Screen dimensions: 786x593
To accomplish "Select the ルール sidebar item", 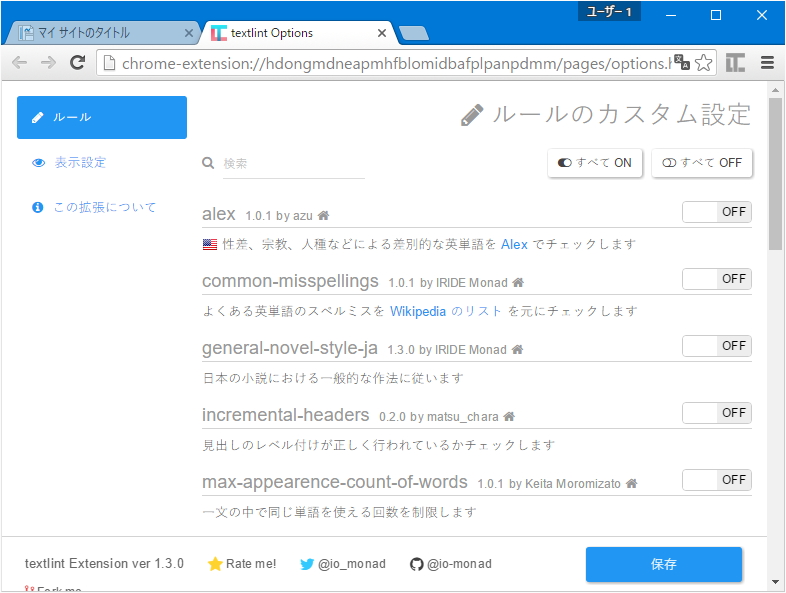I will pos(102,117).
